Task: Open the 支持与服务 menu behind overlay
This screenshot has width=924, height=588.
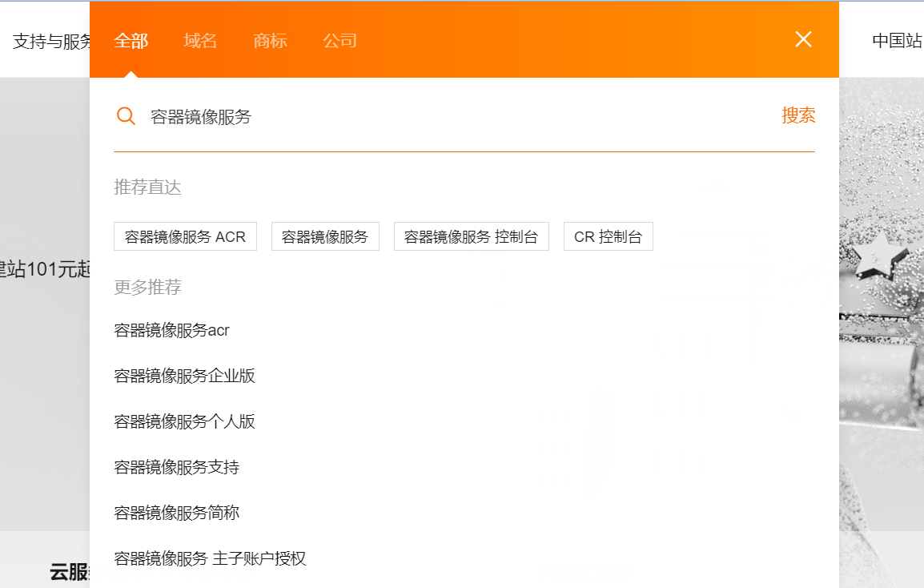Action: [x=51, y=42]
